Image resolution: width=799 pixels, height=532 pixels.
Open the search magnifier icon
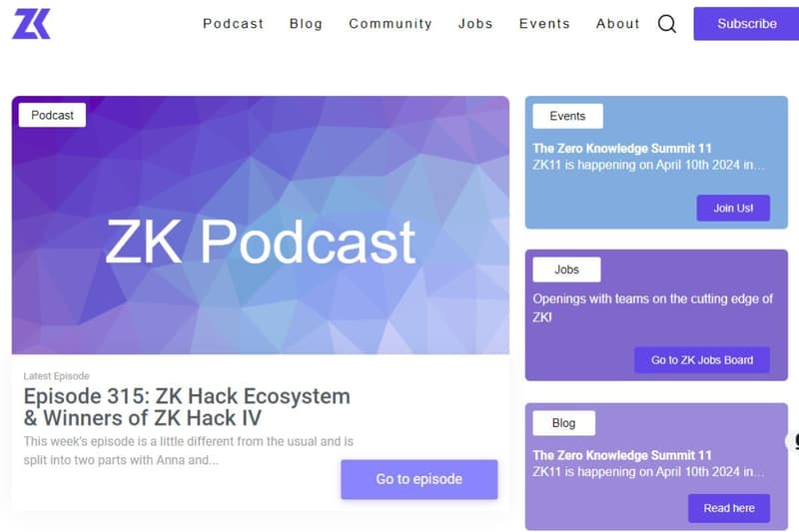click(x=666, y=23)
